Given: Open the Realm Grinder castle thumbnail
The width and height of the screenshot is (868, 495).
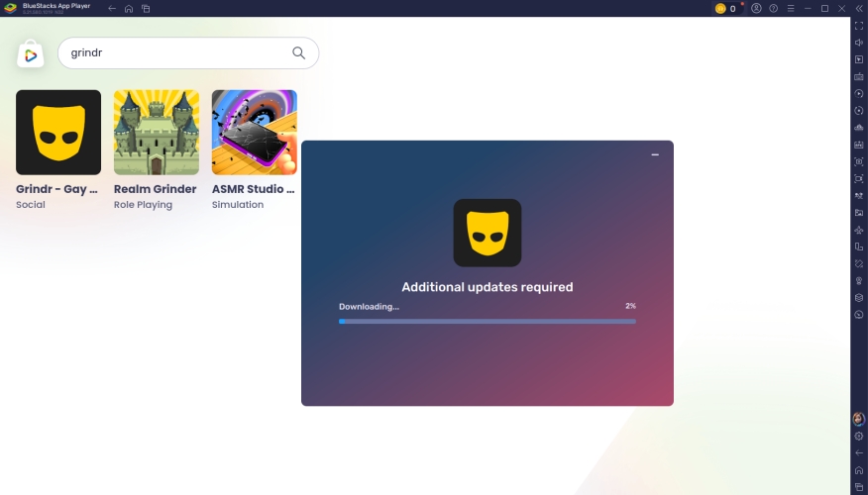Looking at the screenshot, I should point(157,133).
